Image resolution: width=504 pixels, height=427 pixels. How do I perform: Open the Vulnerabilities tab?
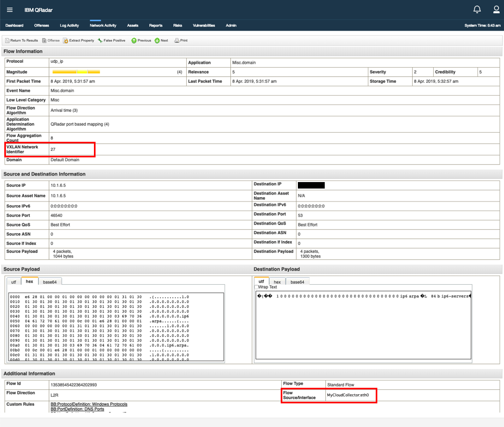coord(204,25)
